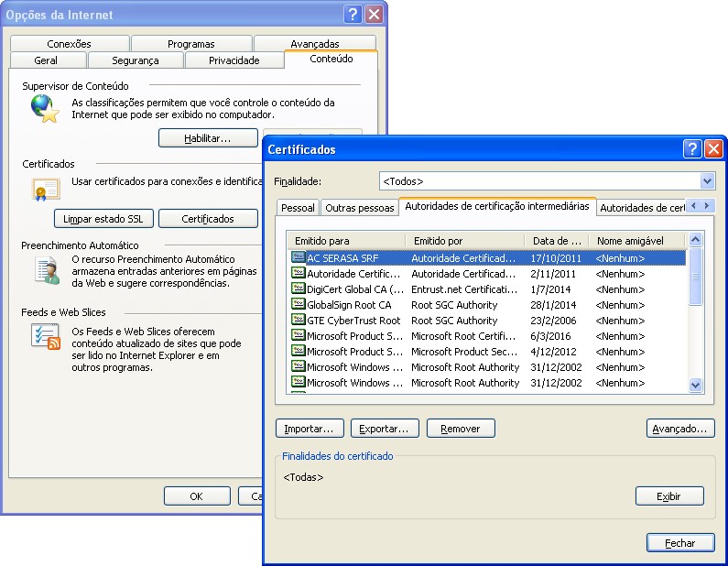Open the Segurança tab

point(136,60)
